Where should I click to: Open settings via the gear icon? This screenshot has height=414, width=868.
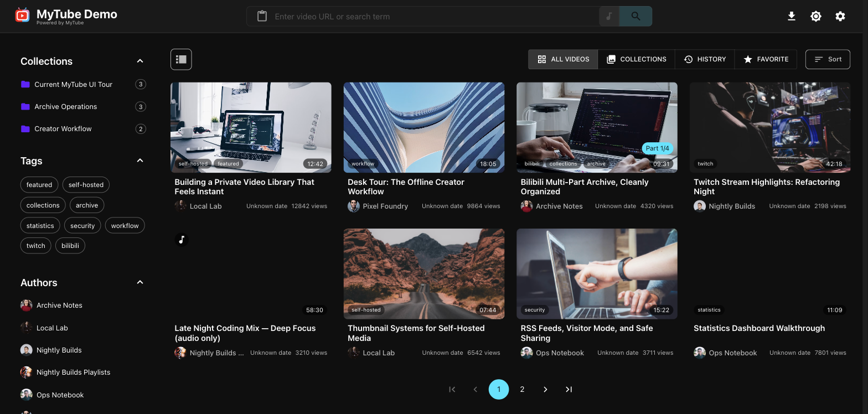click(840, 17)
